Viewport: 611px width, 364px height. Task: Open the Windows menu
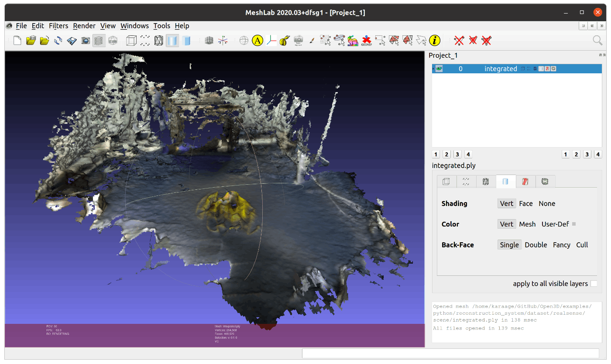pos(134,26)
